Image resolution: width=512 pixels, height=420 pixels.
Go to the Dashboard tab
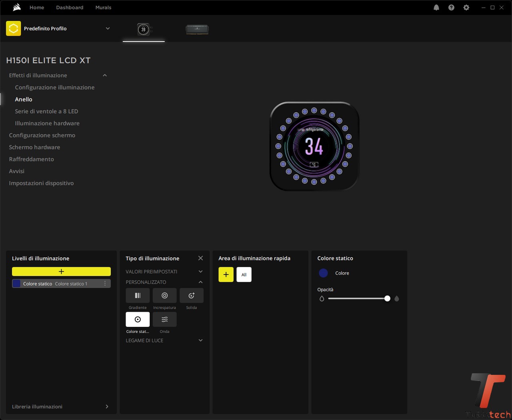pos(70,8)
